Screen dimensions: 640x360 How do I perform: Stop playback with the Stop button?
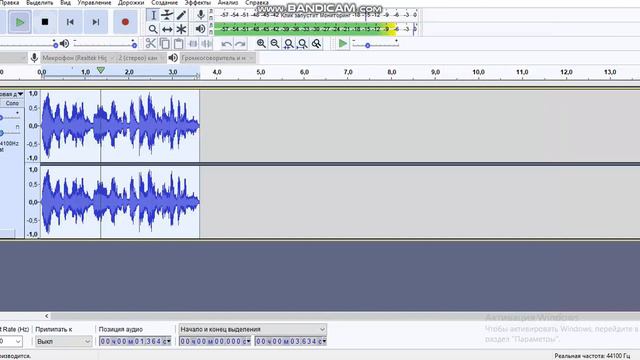pyautogui.click(x=45, y=22)
